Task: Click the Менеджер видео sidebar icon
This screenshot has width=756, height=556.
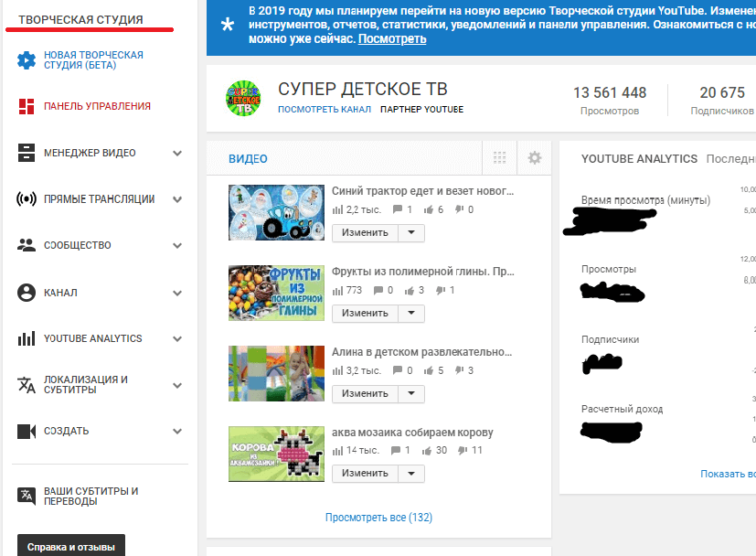Action: point(27,153)
